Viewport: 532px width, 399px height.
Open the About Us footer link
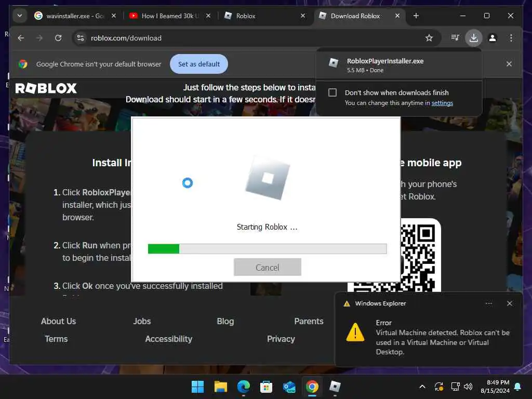pos(58,321)
